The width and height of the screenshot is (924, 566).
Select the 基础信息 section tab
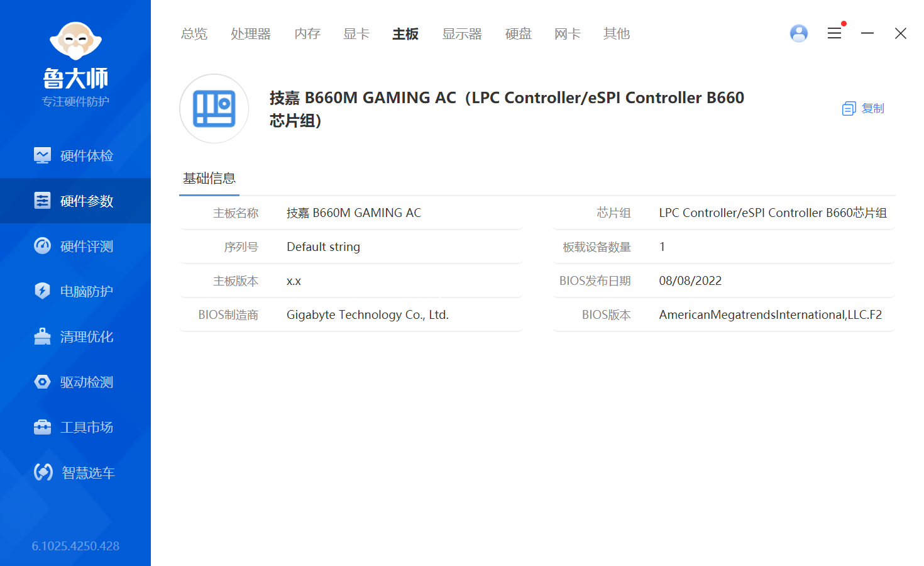209,179
